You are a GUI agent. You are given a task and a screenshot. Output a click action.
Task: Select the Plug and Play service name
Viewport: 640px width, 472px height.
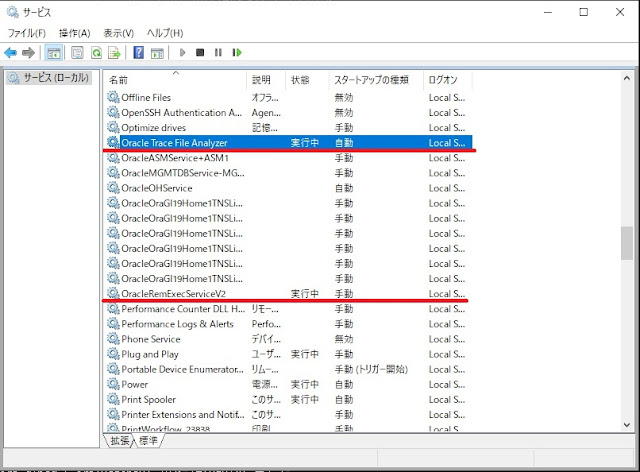(x=150, y=354)
